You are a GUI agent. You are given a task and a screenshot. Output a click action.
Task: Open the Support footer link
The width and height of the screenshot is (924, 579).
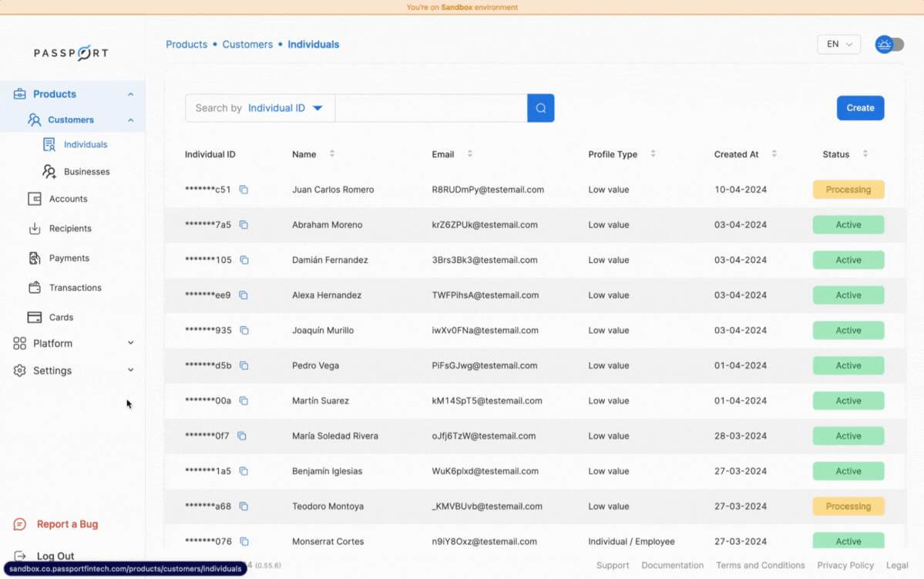coord(612,565)
